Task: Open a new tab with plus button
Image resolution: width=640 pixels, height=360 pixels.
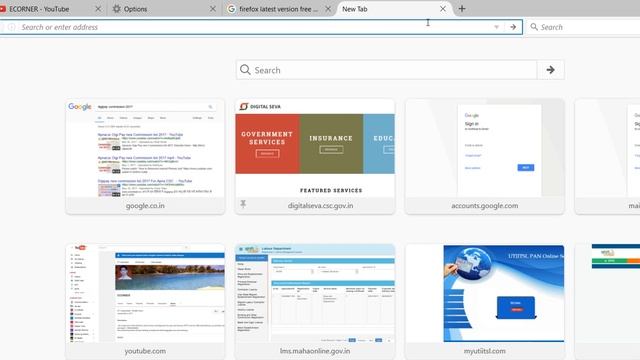Action: 462,9
